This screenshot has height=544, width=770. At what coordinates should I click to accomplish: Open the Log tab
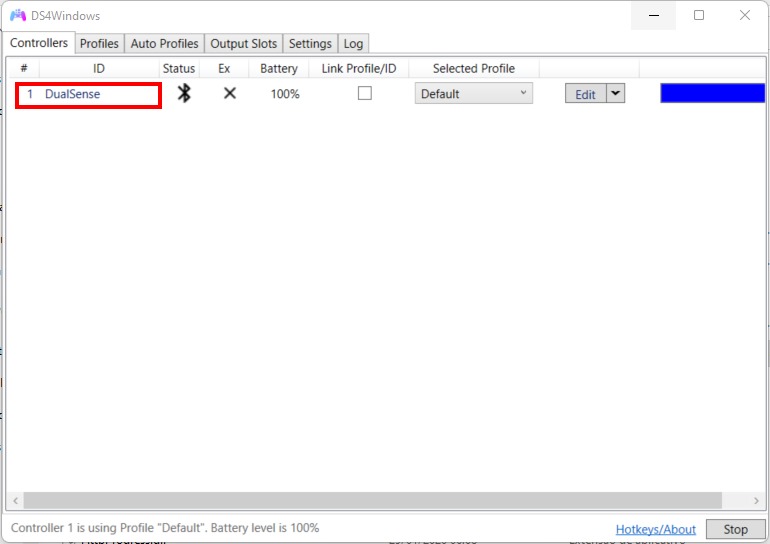pyautogui.click(x=353, y=44)
